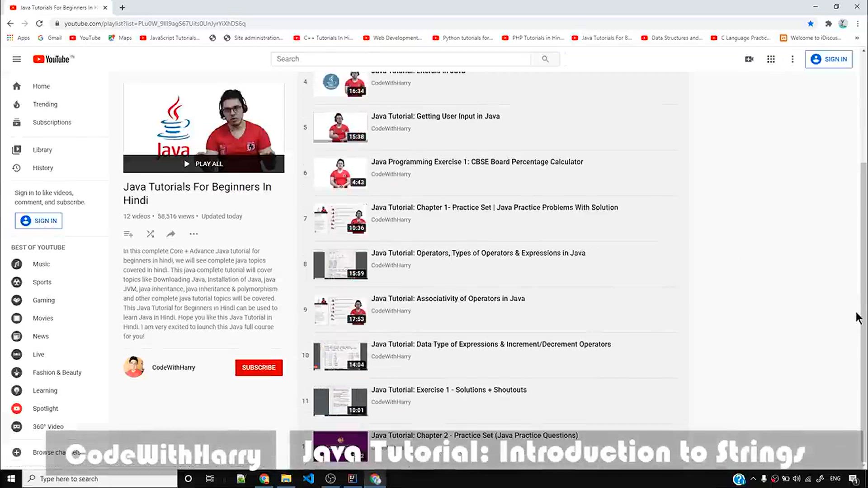Open the create video camera icon
This screenshot has height=488, width=868.
pyautogui.click(x=749, y=59)
